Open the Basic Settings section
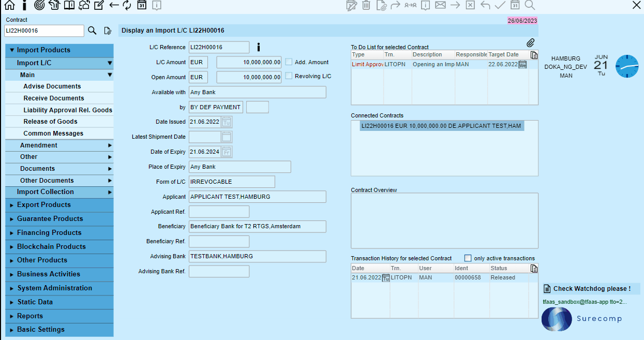Viewport: 644px width, 340px height. [x=59, y=330]
